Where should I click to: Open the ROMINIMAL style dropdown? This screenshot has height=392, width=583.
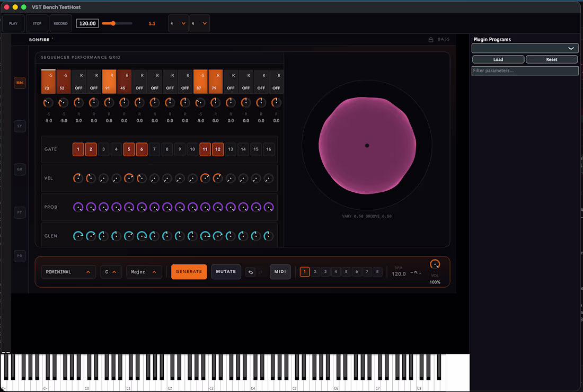point(68,272)
